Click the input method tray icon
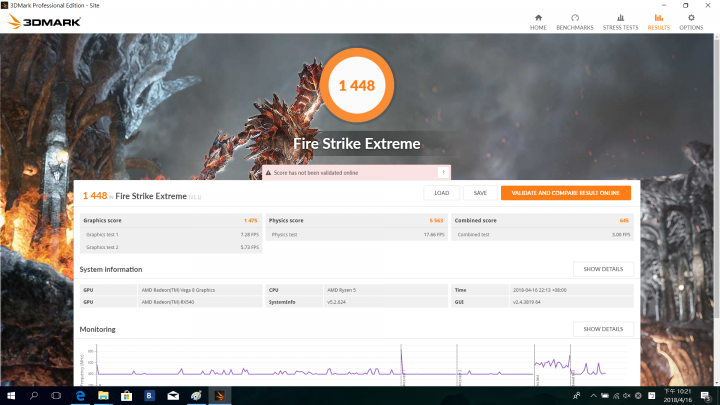This screenshot has width=720, height=405. [652, 396]
